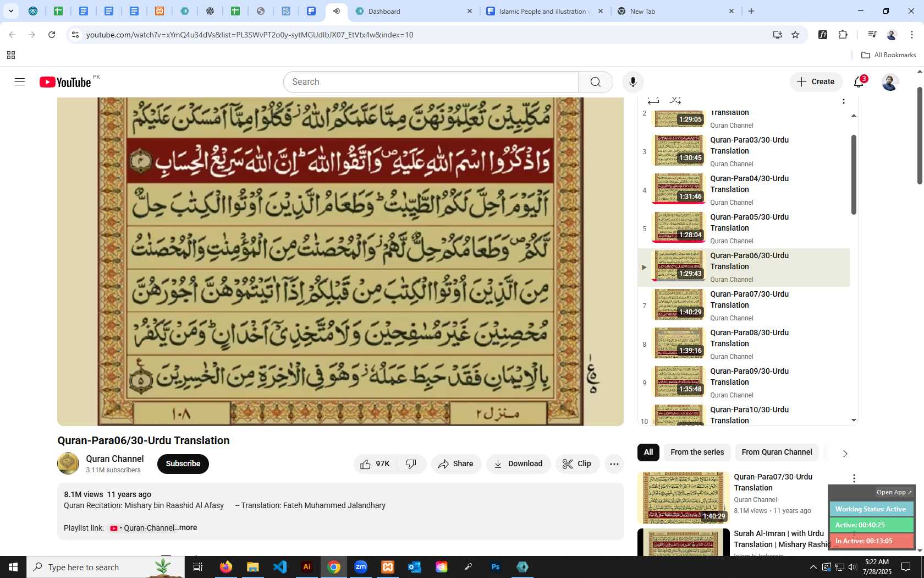Open tab search dropdown arrow
Viewport: 924px width, 578px height.
tap(10, 11)
